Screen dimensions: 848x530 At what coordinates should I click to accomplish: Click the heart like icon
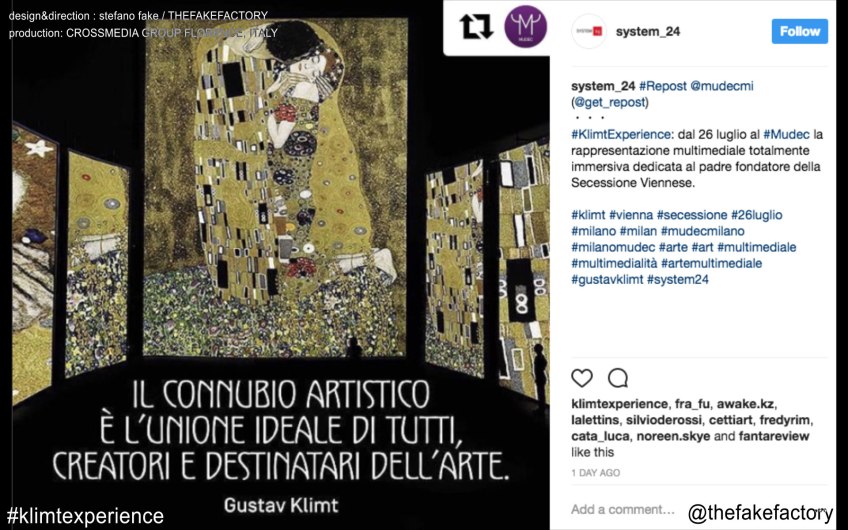click(x=582, y=377)
